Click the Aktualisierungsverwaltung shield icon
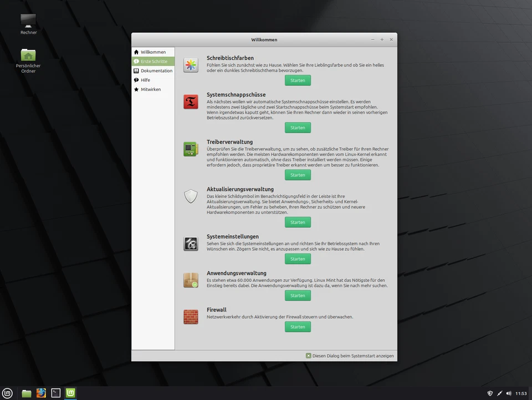Screen dimensions: 532x400 tap(191, 196)
